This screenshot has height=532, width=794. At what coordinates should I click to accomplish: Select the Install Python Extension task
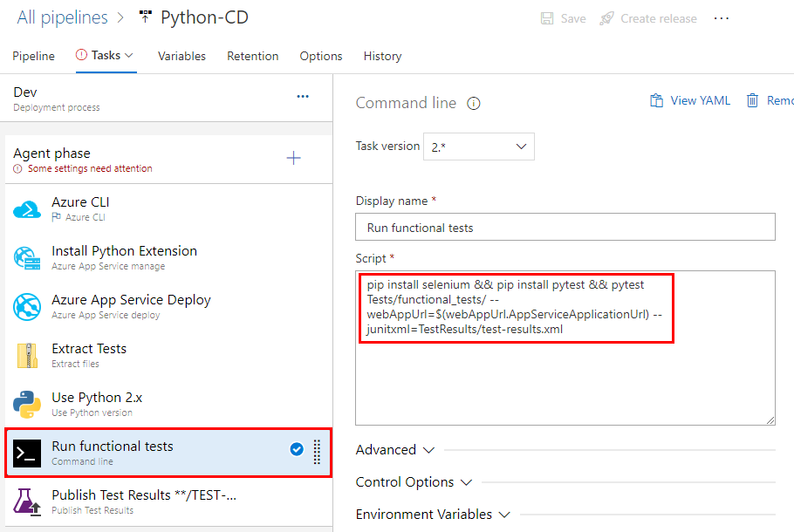point(168,257)
